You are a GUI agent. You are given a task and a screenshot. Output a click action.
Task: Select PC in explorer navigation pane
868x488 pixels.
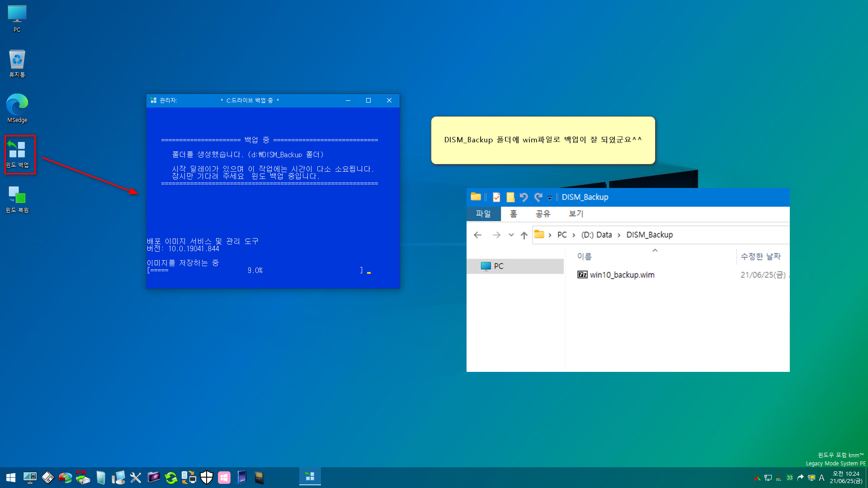coord(515,266)
